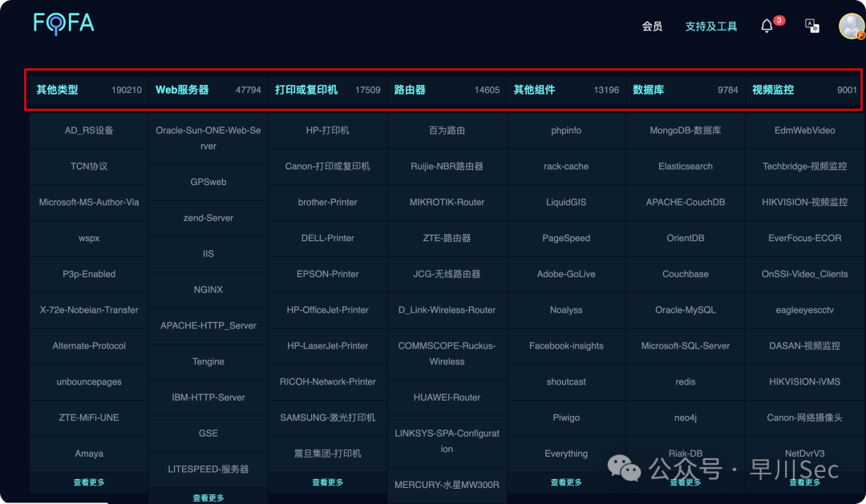This screenshot has height=504, width=866.
Task: Click the Tengine entry
Action: 208,361
